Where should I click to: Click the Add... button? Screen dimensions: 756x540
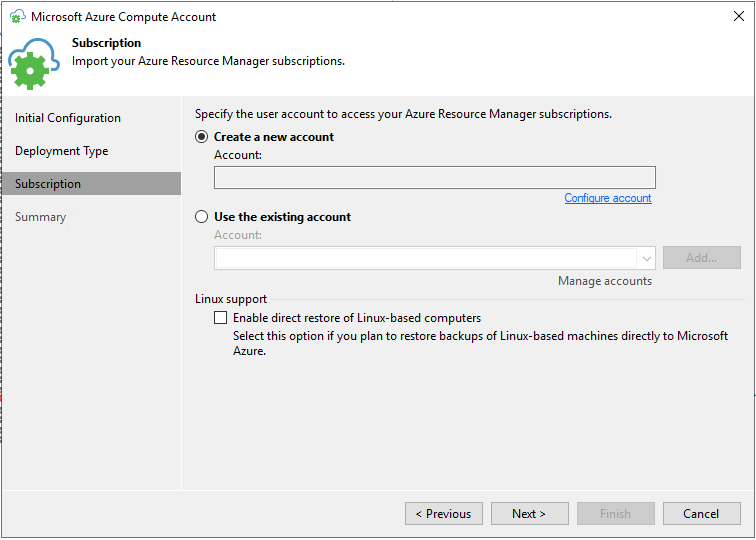(702, 258)
